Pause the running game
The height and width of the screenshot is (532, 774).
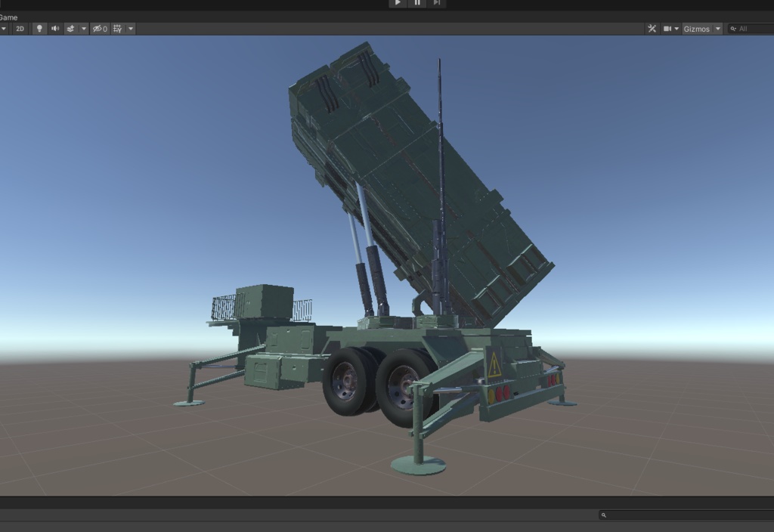pyautogui.click(x=416, y=3)
